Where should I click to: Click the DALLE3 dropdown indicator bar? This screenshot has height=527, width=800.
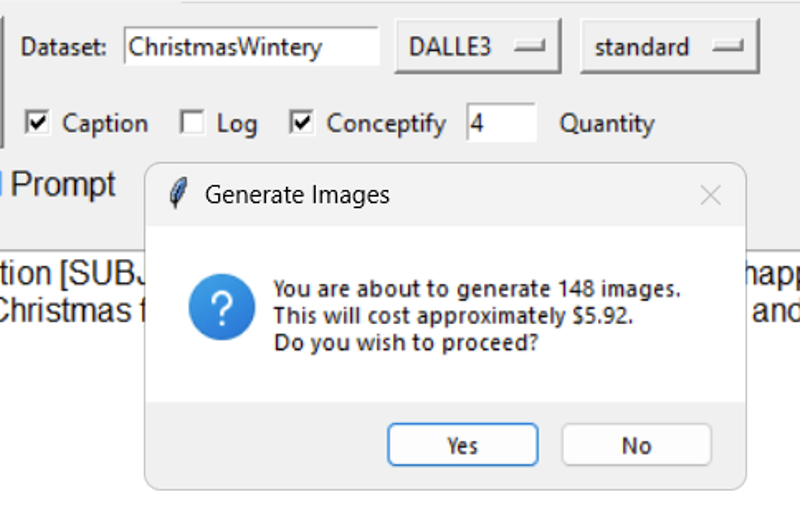click(530, 46)
